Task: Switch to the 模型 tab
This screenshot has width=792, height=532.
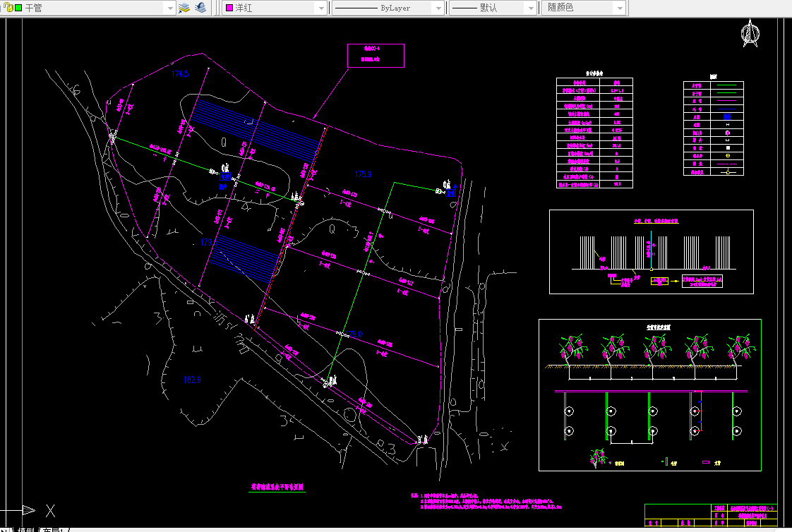Action: [26, 529]
